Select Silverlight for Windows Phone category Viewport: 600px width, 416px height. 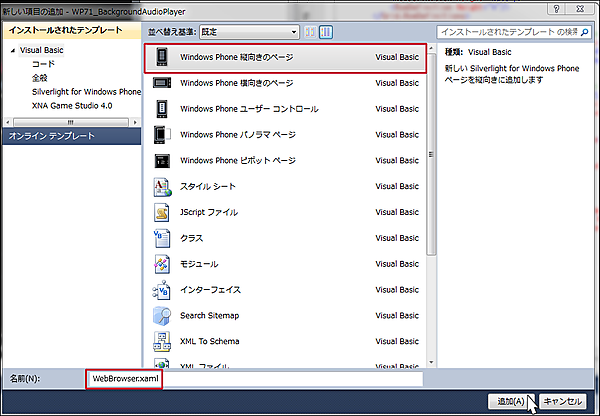(86, 92)
